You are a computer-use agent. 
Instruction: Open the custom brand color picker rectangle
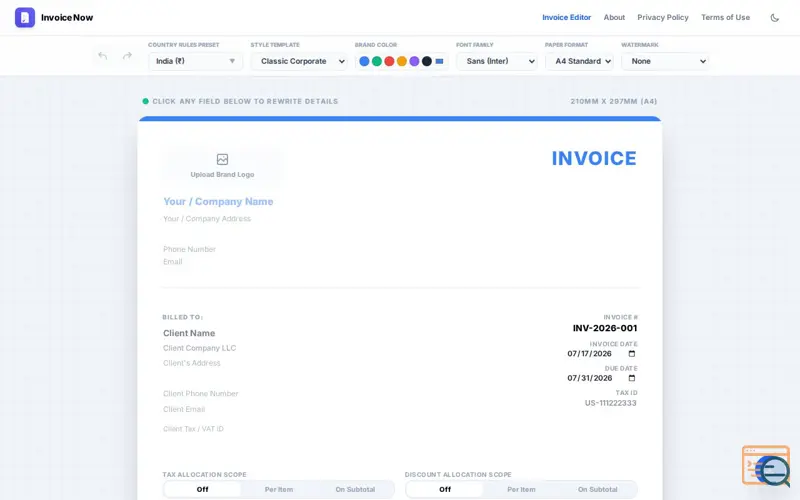[x=439, y=61]
